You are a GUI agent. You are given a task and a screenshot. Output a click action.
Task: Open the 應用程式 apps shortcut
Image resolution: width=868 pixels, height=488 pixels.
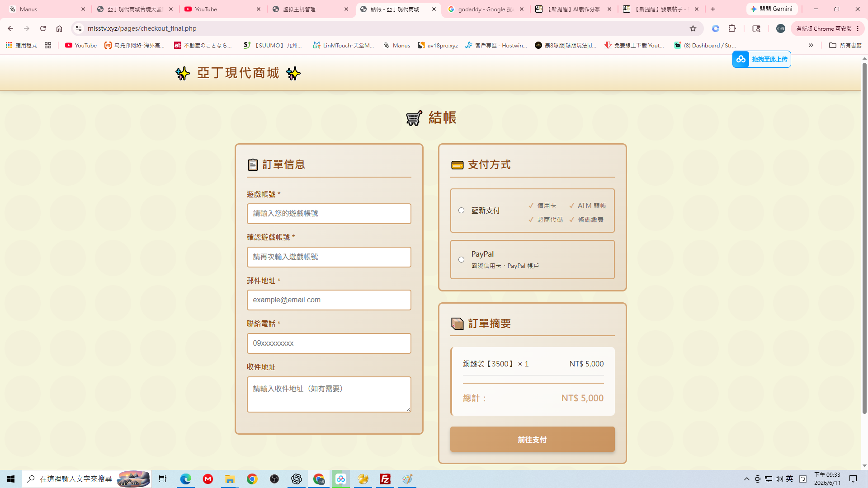[21, 45]
